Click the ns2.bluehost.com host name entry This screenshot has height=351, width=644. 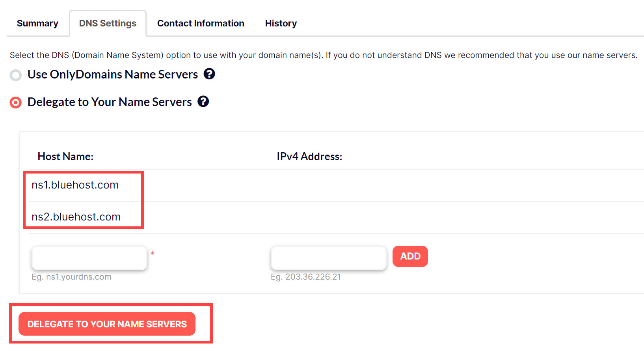[76, 217]
